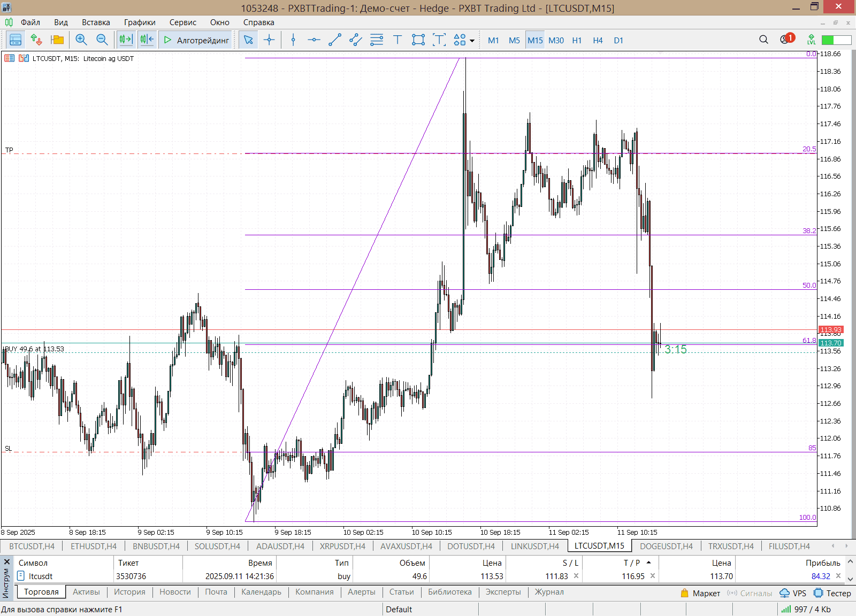Viewport: 856px width, 616px height.
Task: Sort positions by the T / P column
Action: click(631, 563)
